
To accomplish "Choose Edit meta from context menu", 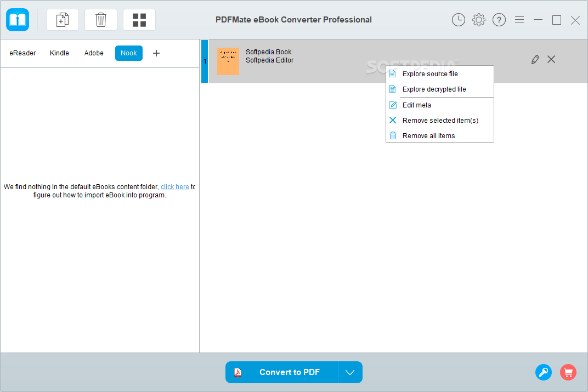I will [x=440, y=105].
